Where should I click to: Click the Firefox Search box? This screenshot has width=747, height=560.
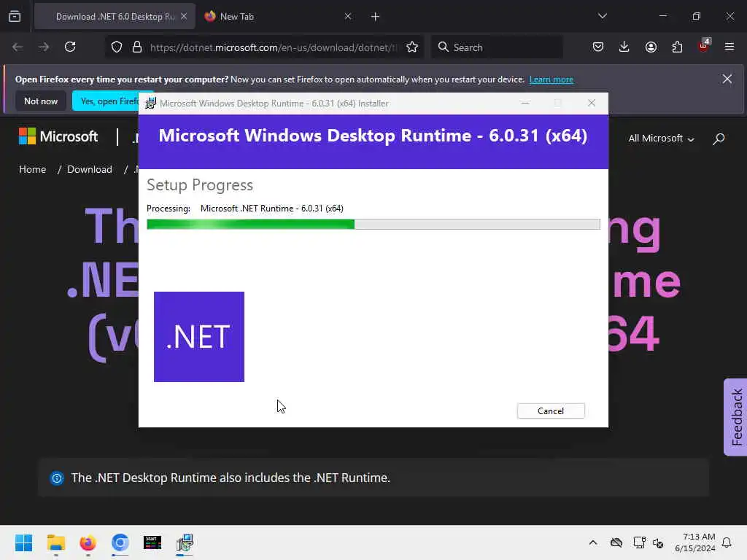point(497,47)
